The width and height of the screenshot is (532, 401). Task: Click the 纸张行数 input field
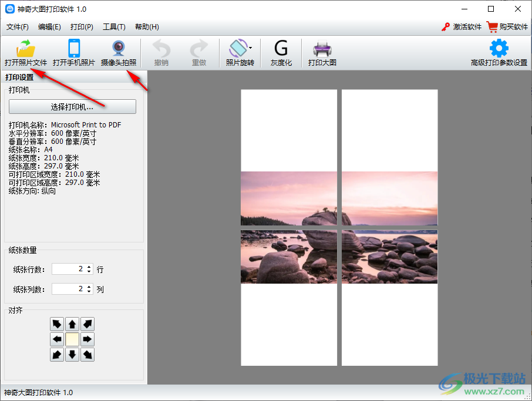click(68, 269)
